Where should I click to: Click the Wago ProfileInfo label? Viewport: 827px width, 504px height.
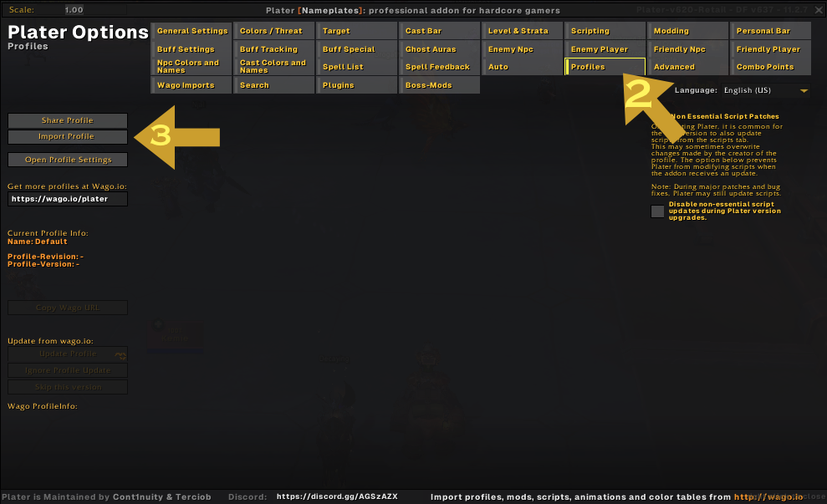click(42, 406)
